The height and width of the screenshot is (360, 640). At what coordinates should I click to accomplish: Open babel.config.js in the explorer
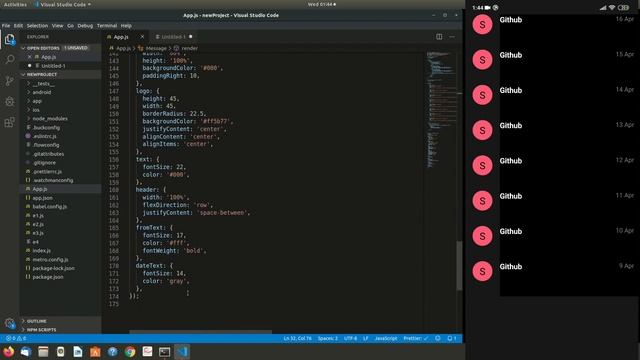coord(50,207)
